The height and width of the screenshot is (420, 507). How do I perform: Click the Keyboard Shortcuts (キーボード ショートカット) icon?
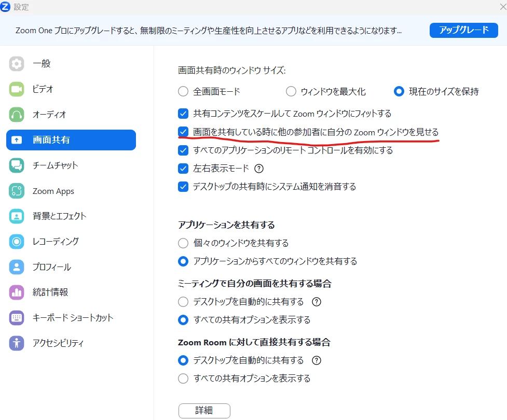17,318
